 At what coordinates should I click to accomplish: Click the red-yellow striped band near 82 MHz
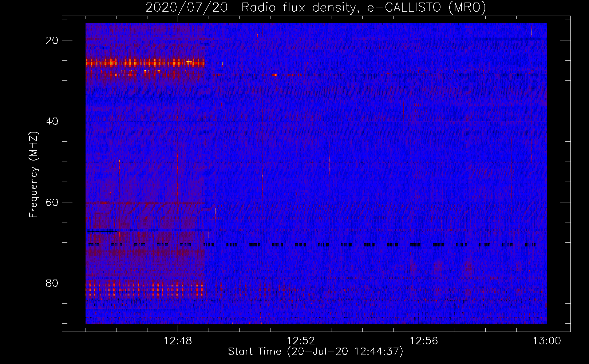coord(145,289)
